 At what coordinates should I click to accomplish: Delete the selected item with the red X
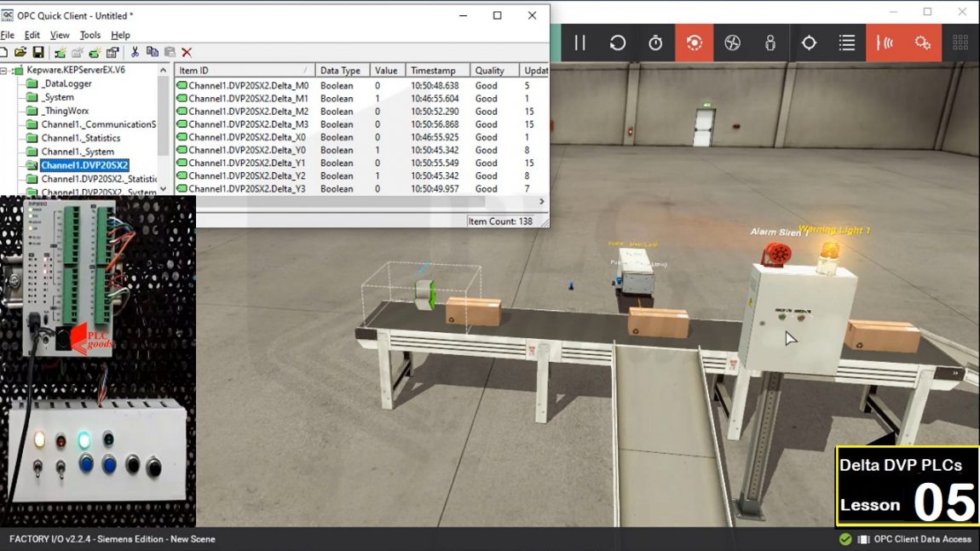pos(186,53)
